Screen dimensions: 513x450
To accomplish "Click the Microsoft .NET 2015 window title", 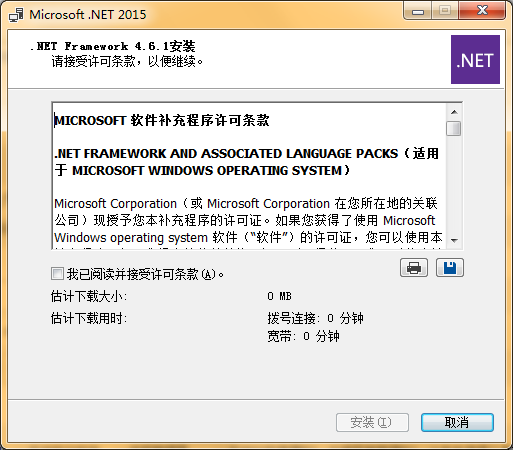I will (88, 15).
